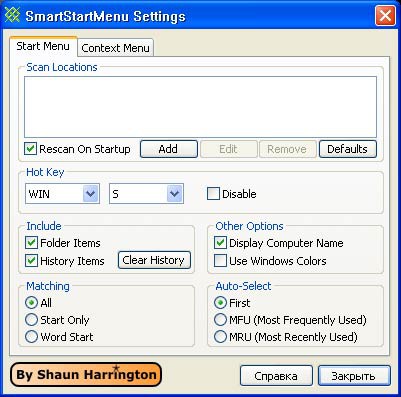The height and width of the screenshot is (397, 401).
Task: Enable the Use Windows Colors checkbox
Action: [x=220, y=260]
